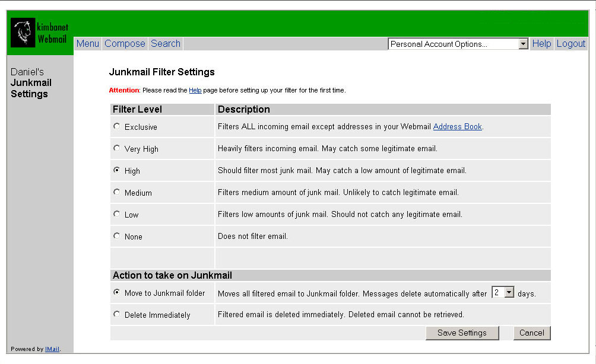Disable filtering with the None option
This screenshot has width=596, height=364.
(x=116, y=236)
